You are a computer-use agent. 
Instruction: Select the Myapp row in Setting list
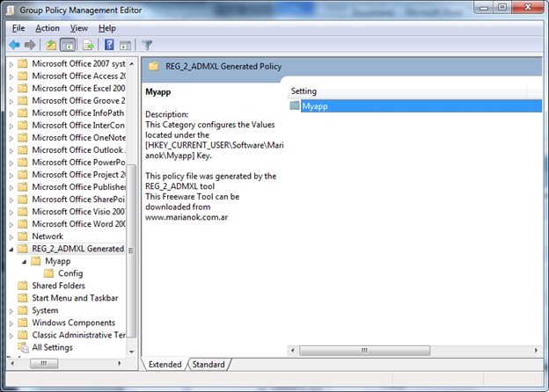[415, 106]
